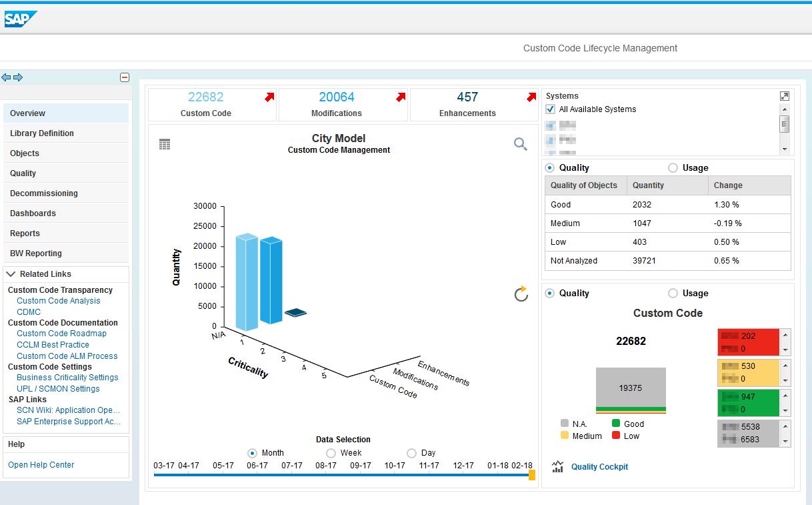Click the yellow Medium legend swatch
This screenshot has height=505, width=812.
(x=565, y=436)
